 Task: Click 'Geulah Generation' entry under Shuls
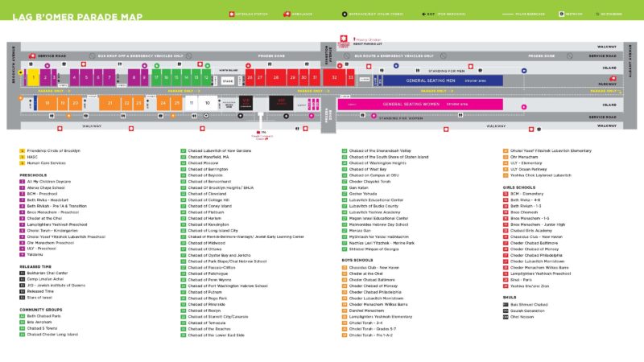(x=527, y=311)
